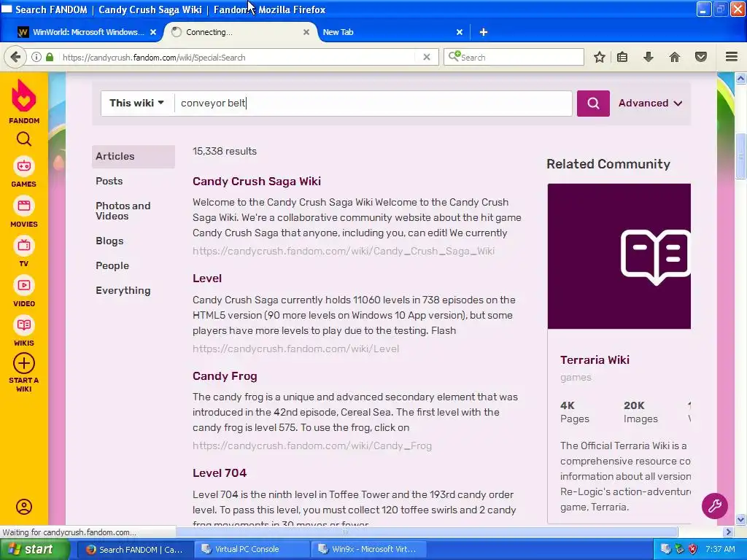Click the 15,338 results count text
The width and height of the screenshot is (747, 560).
(225, 151)
